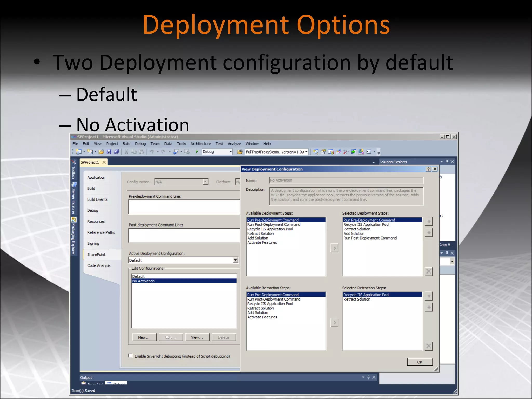Click the View... configuration button
This screenshot has height=399, width=532.
pos(197,337)
